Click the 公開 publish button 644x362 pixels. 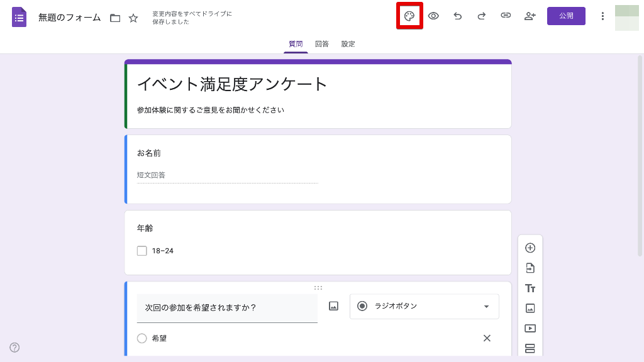tap(566, 16)
